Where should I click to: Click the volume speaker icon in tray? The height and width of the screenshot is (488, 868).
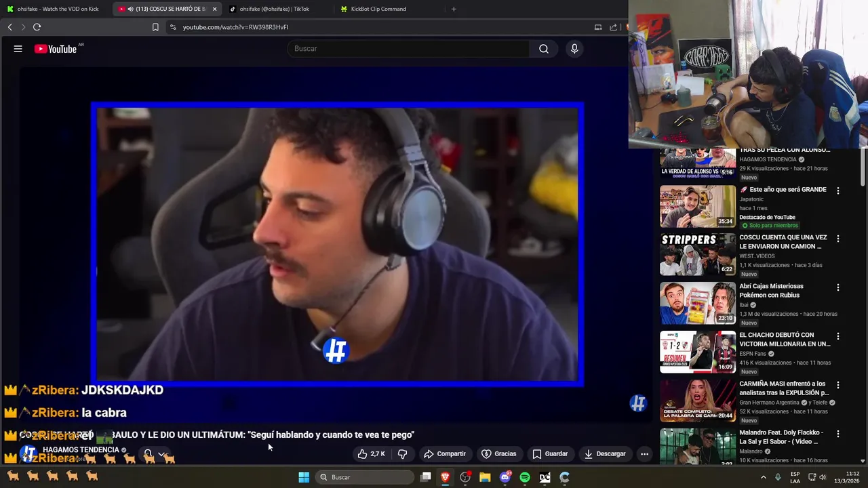[823, 477]
